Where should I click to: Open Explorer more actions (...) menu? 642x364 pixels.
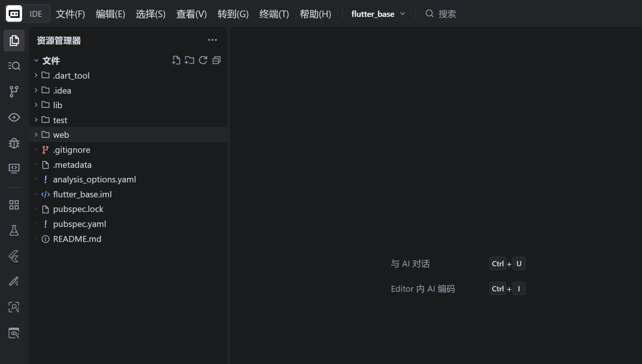click(212, 40)
